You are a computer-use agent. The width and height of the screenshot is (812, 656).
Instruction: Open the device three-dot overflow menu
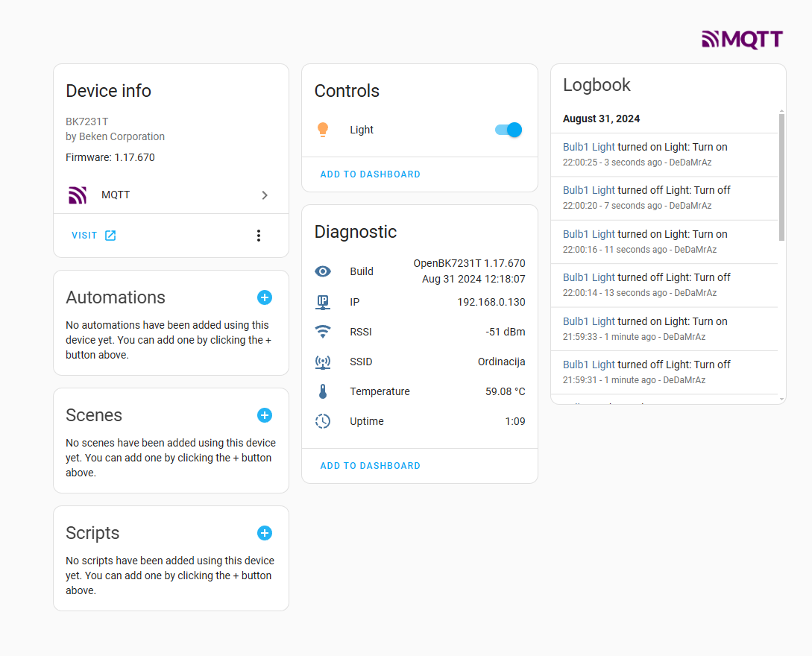tap(259, 236)
